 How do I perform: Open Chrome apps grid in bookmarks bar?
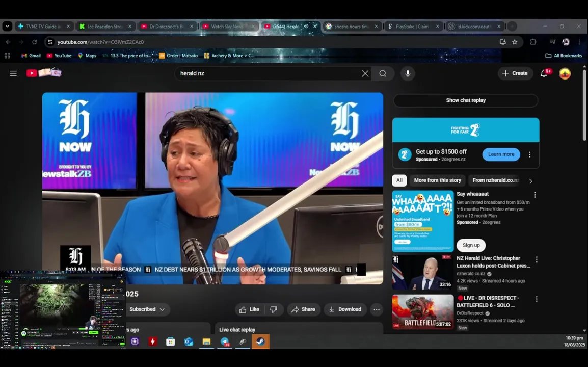click(x=7, y=56)
